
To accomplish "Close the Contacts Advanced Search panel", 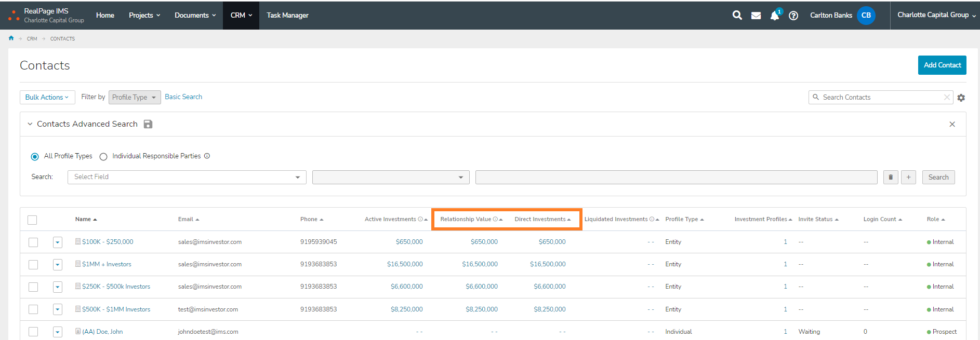I will coord(952,124).
